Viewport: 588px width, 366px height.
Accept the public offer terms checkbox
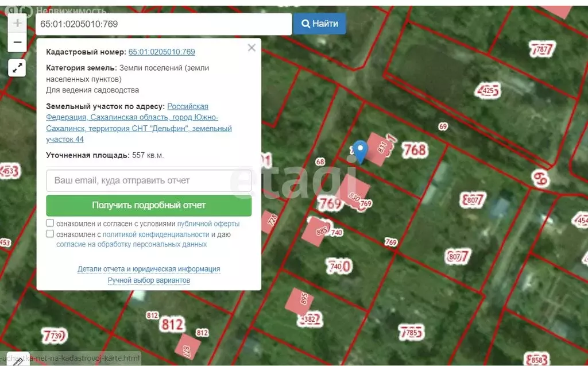point(51,224)
